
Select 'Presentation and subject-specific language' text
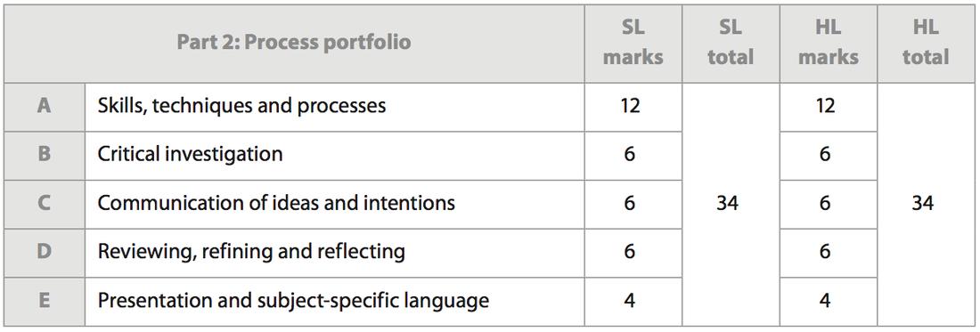(x=293, y=301)
